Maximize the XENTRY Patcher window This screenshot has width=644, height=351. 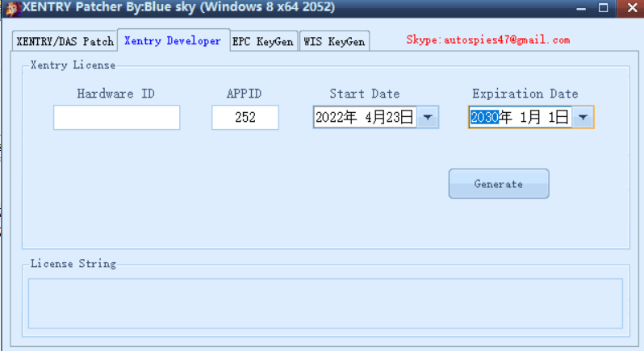tap(604, 8)
